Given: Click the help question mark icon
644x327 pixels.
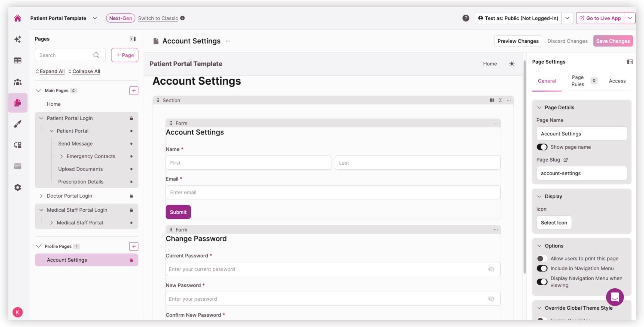Looking at the screenshot, I should tap(466, 18).
